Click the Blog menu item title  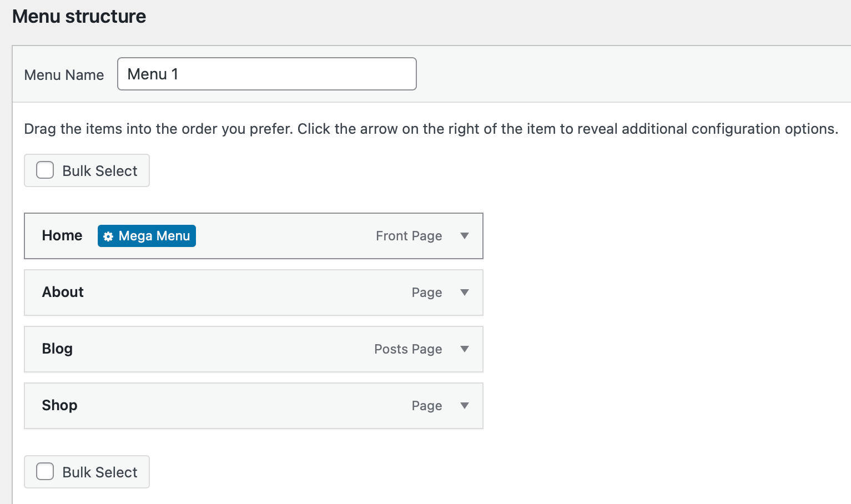(57, 349)
